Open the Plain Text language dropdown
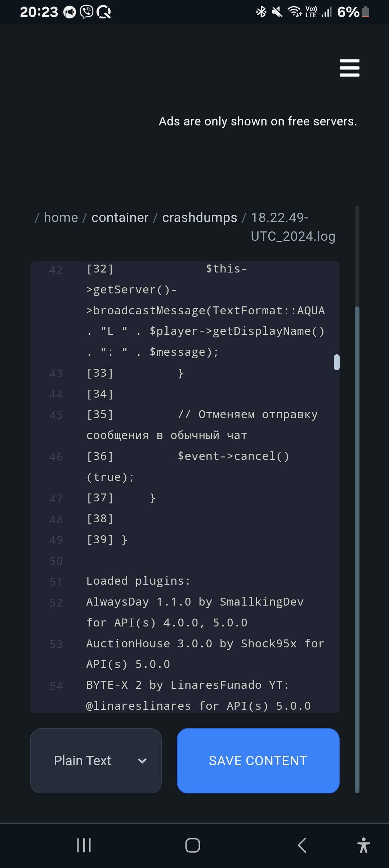The height and width of the screenshot is (868, 389). [x=96, y=761]
